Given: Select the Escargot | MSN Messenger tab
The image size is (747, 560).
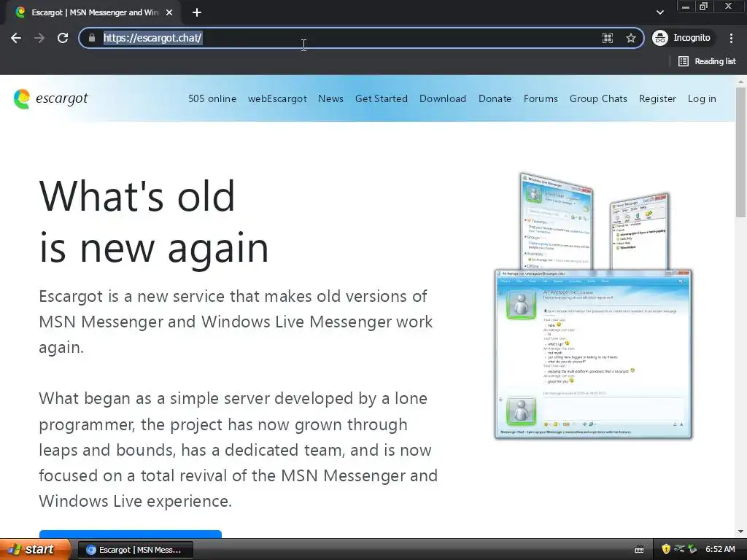Looking at the screenshot, I should click(x=93, y=12).
